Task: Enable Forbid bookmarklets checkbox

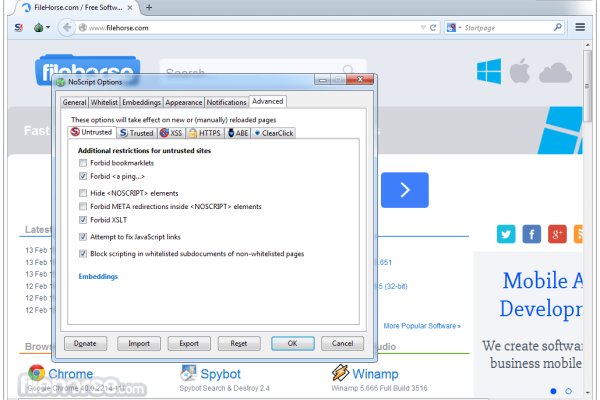Action: tap(83, 162)
